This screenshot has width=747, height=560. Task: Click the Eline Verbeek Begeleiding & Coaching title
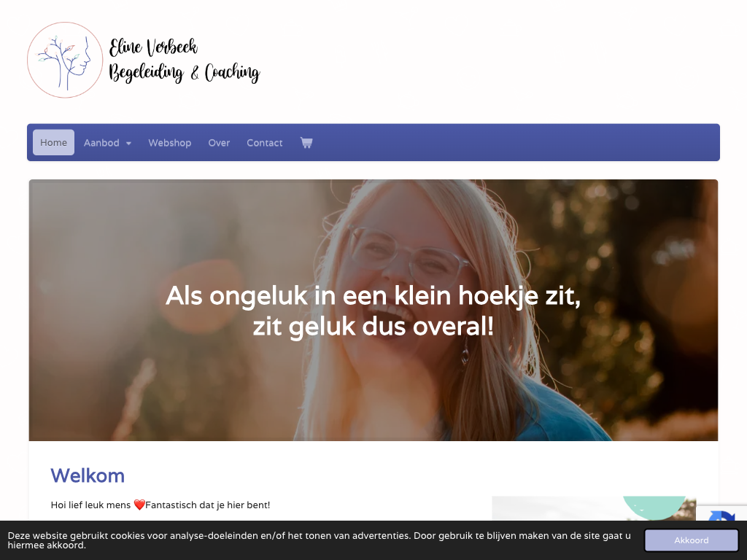185,61
